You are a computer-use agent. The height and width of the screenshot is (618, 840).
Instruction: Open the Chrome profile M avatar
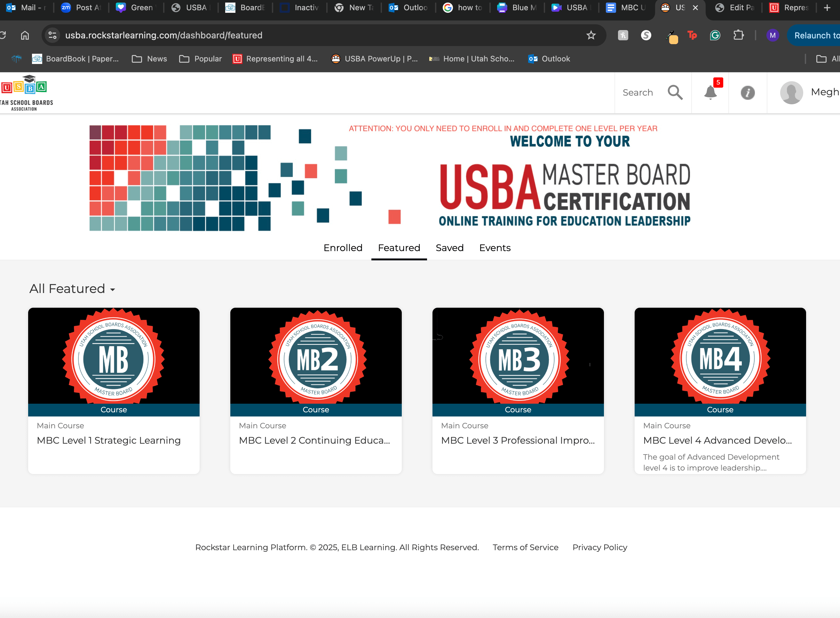[x=773, y=35]
